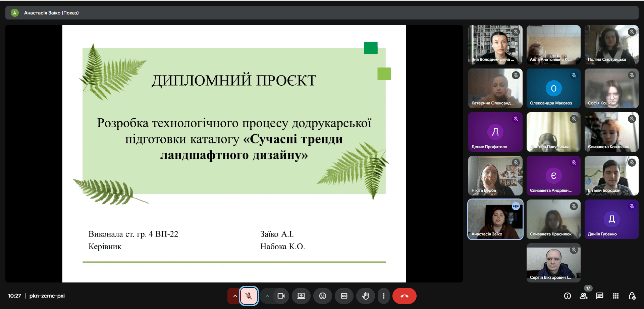
Task: Turn on closed captions
Action: (344, 296)
